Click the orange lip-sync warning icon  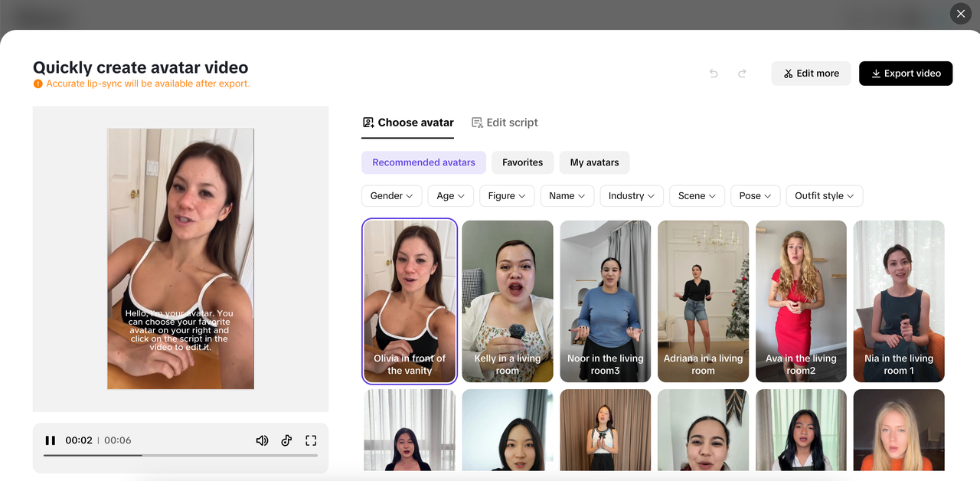tap(38, 83)
